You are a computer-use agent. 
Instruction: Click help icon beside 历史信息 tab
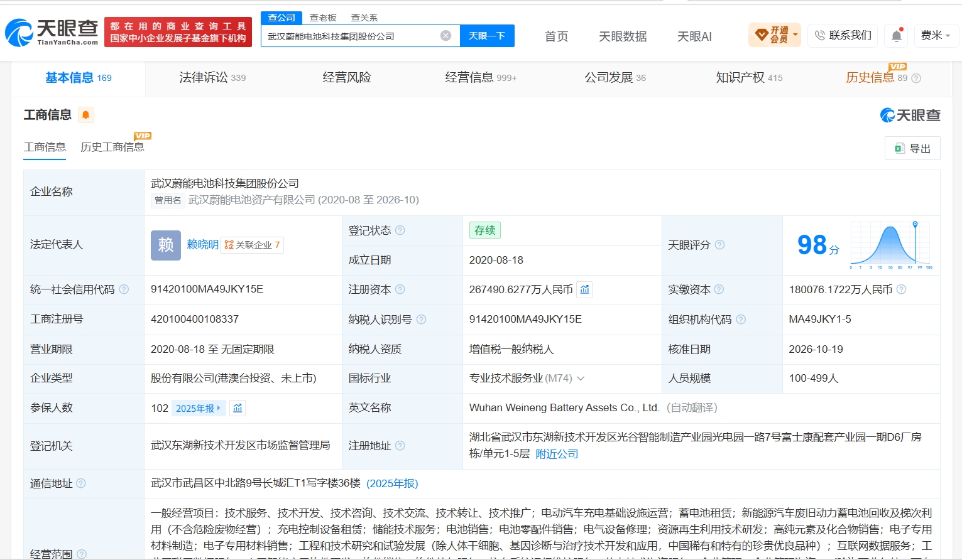pos(916,78)
